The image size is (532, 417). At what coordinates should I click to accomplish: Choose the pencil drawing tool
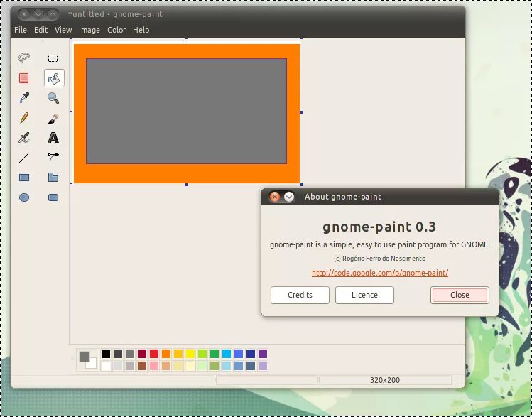(24, 118)
